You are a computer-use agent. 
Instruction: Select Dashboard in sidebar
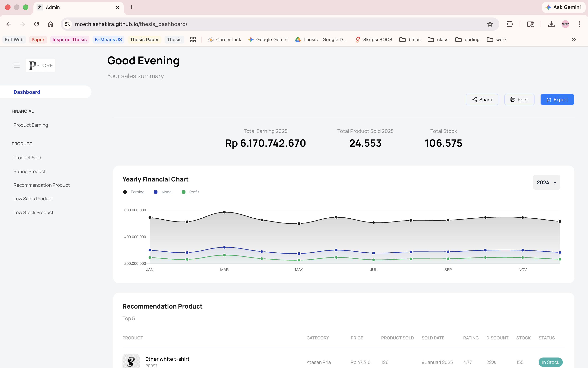tap(45, 92)
